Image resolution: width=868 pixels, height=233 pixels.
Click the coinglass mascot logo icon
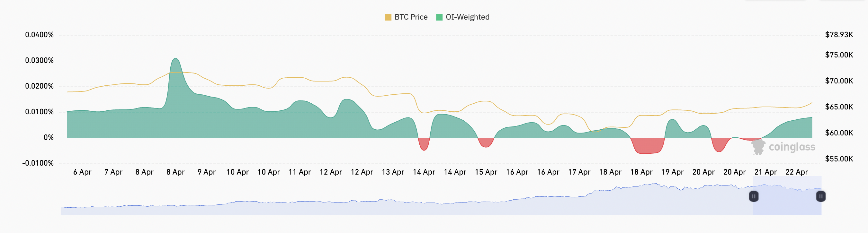coord(758,147)
